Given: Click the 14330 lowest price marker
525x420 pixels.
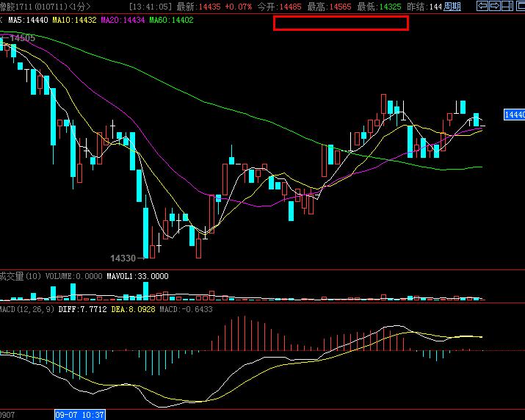Looking at the screenshot, I should 123,258.
